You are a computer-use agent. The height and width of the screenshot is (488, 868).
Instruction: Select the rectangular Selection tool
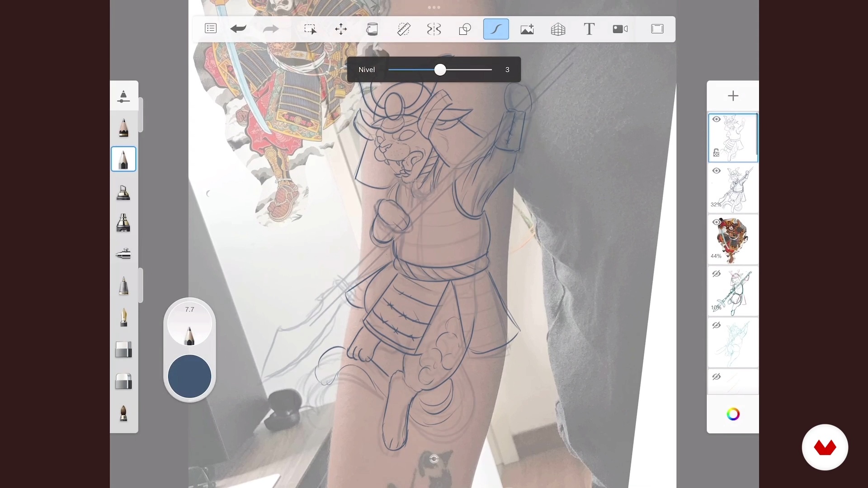[x=310, y=29]
